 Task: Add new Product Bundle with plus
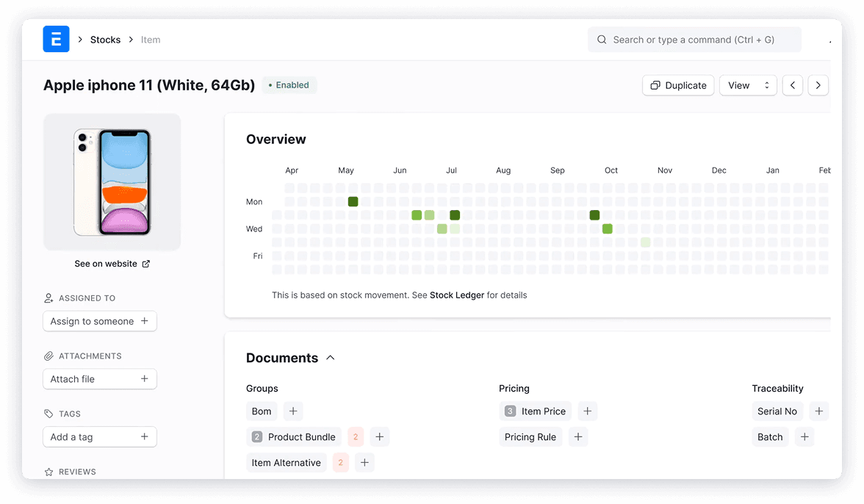(x=380, y=437)
